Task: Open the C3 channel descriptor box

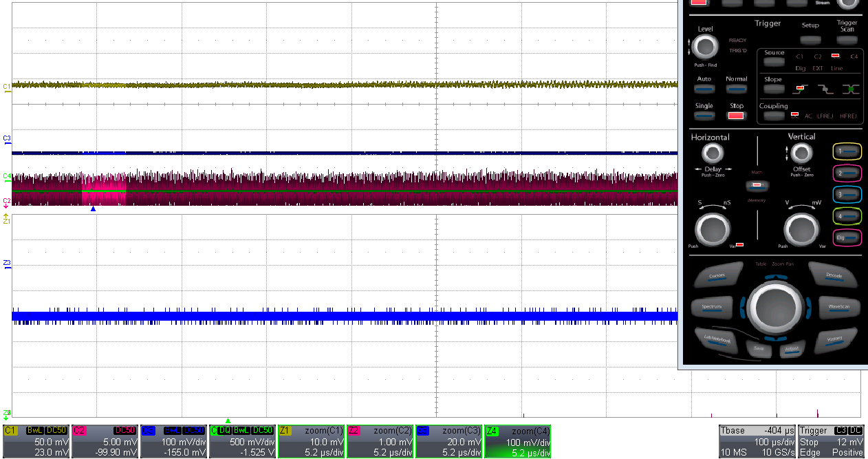Action: tap(173, 441)
